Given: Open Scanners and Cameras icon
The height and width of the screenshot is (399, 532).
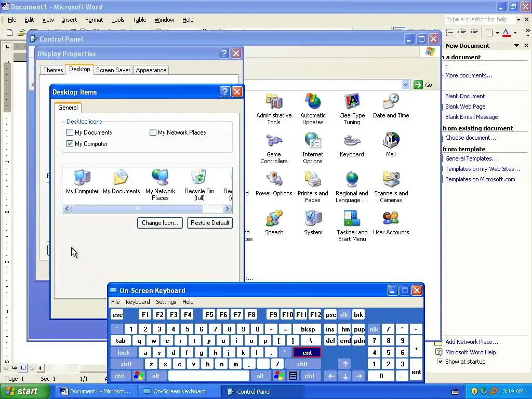Looking at the screenshot, I should 391,187.
